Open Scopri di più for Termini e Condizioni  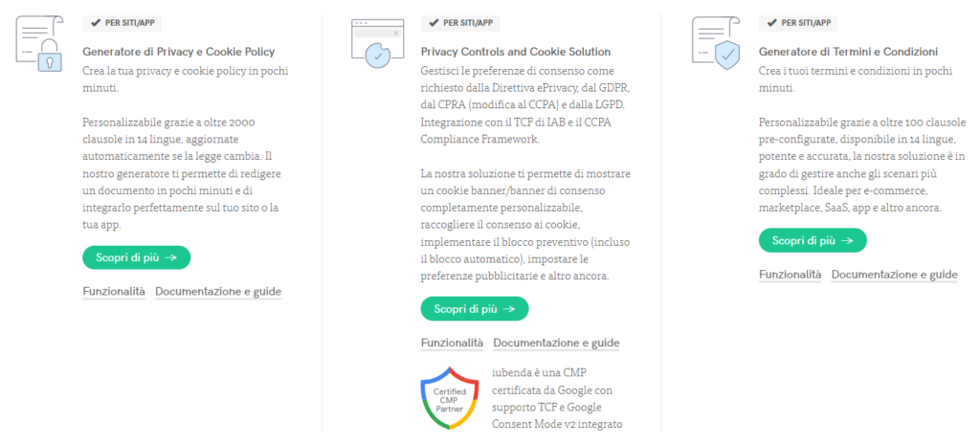tap(812, 240)
